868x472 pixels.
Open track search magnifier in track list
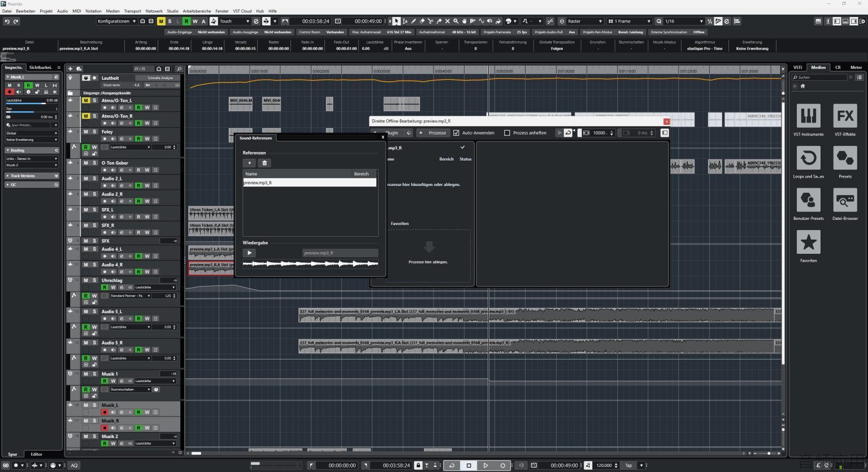point(179,68)
